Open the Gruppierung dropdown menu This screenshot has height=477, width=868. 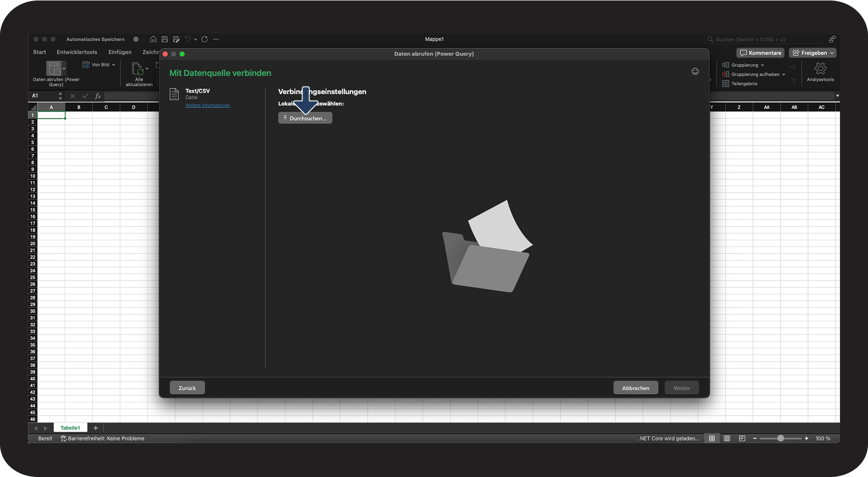pyautogui.click(x=762, y=65)
